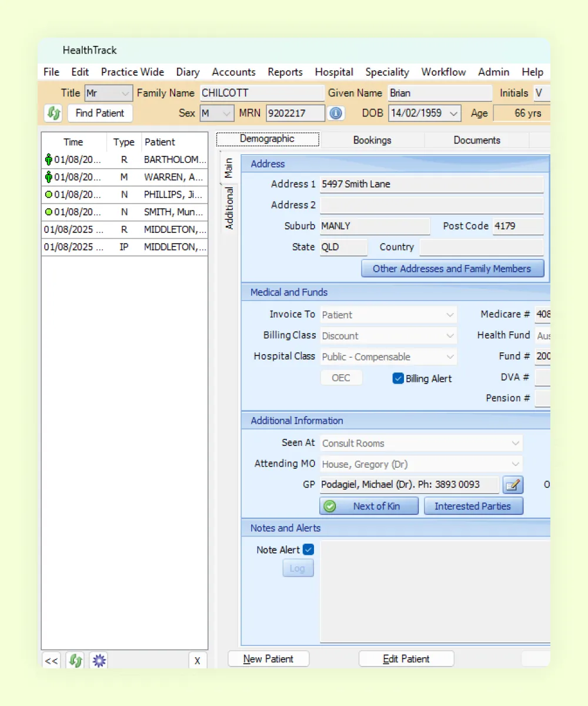Click the Next of Kin button
This screenshot has width=588, height=706.
[369, 506]
